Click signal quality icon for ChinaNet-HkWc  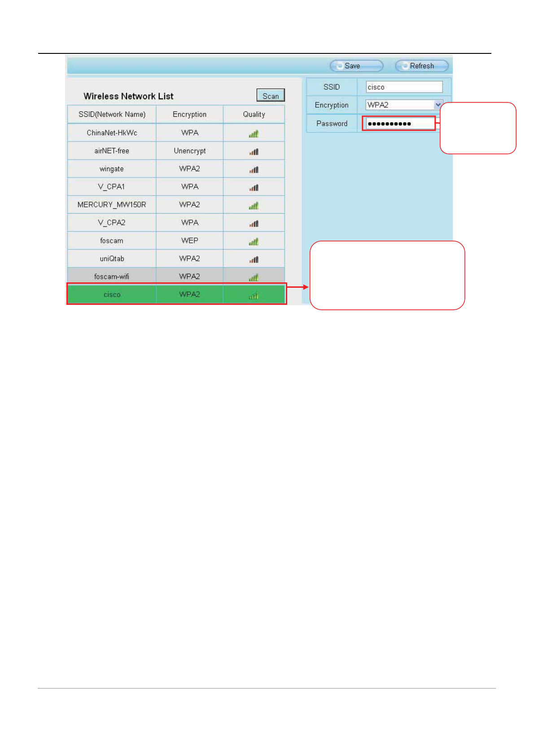254,134
